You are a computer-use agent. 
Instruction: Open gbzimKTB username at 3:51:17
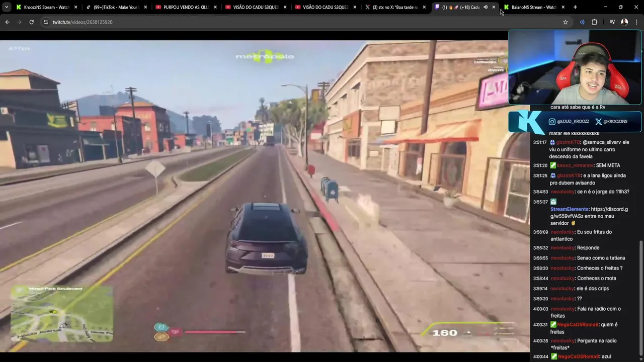568,142
